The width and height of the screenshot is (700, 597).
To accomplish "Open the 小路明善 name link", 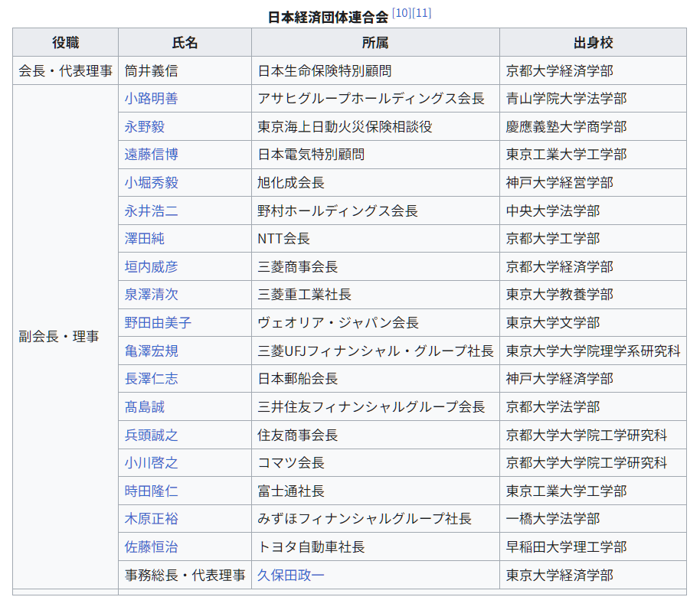I will [151, 99].
